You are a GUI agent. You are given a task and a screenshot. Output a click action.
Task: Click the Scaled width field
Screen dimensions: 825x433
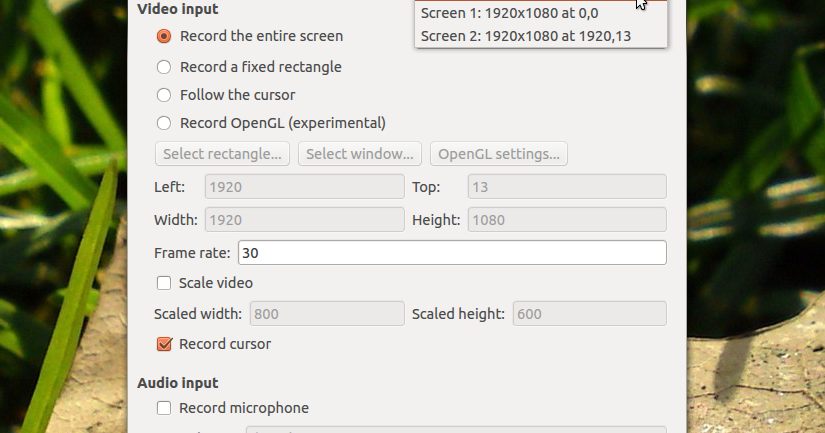click(326, 314)
